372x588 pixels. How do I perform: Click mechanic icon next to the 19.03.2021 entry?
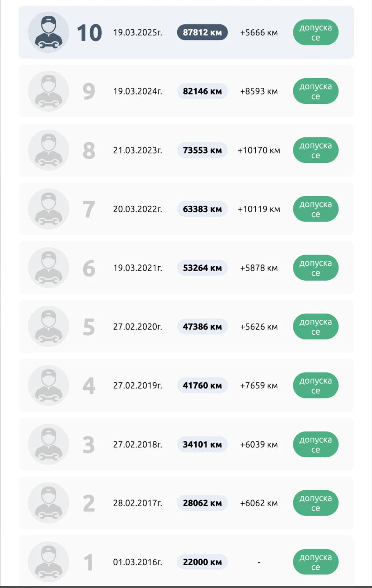click(48, 268)
